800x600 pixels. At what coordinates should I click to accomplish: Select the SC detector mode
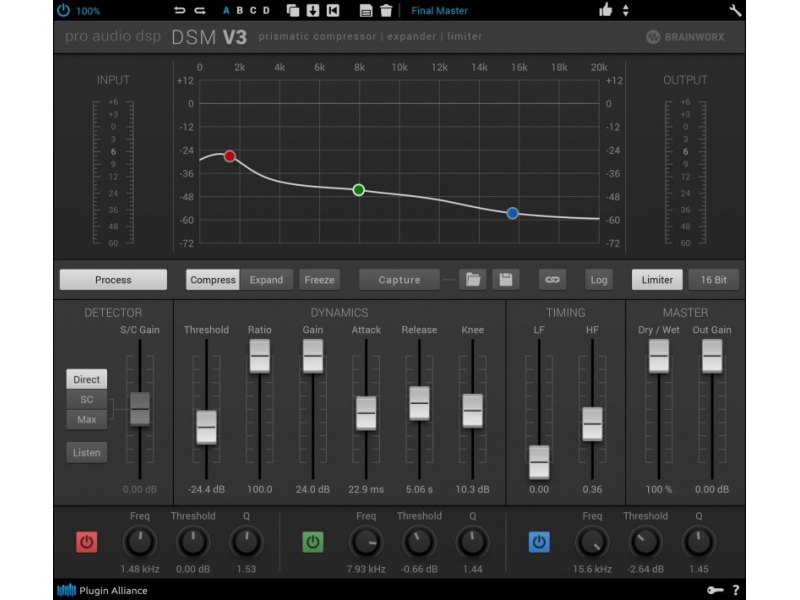87,399
